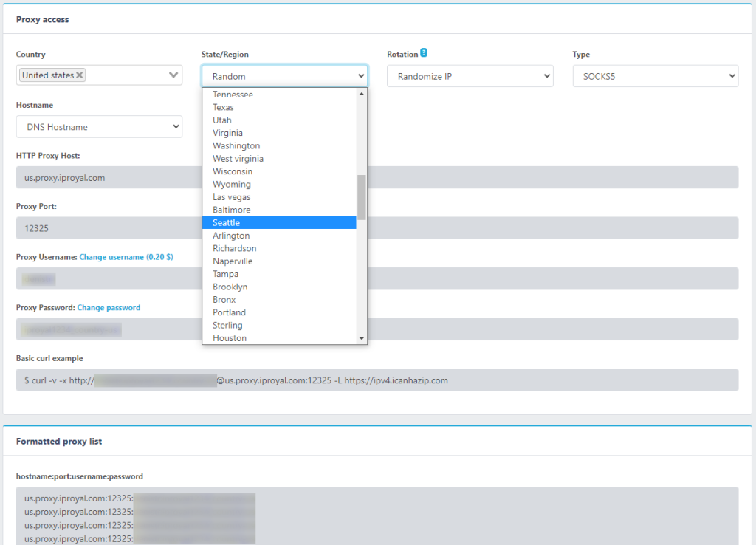Click the Formatted proxy list heading
Screen dimensions: 756x545
pos(59,442)
